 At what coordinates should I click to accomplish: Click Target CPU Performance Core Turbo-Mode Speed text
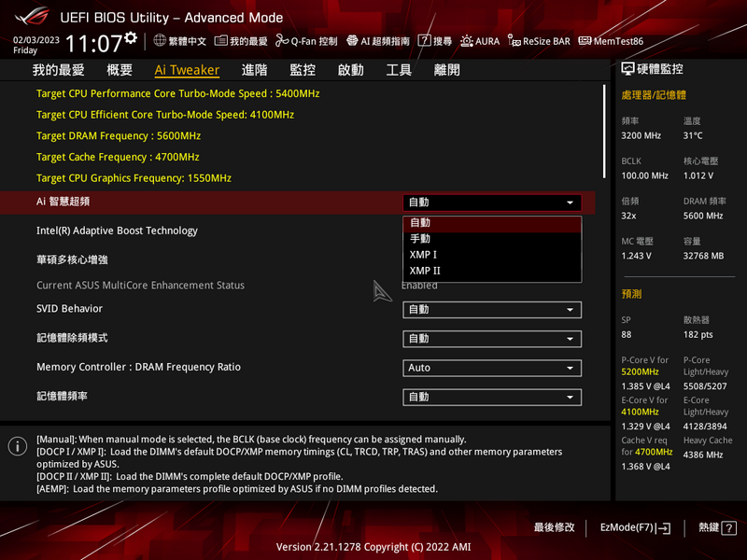pos(177,93)
